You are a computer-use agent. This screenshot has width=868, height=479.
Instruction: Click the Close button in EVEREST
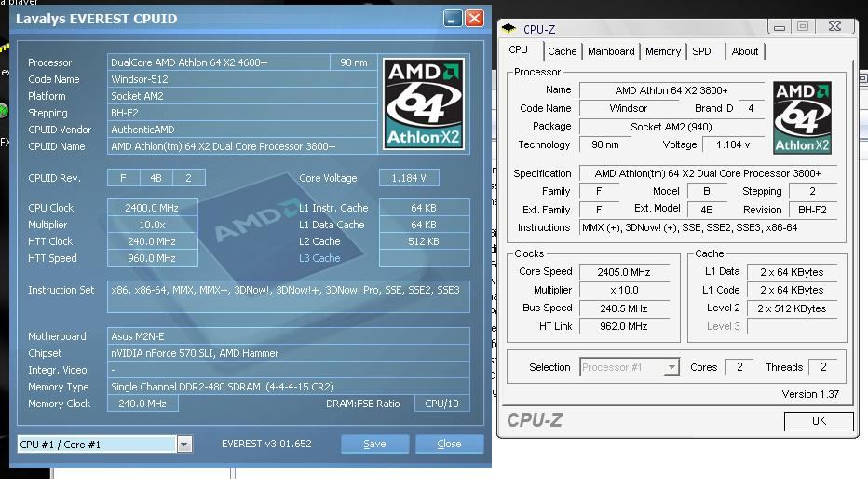(x=449, y=445)
